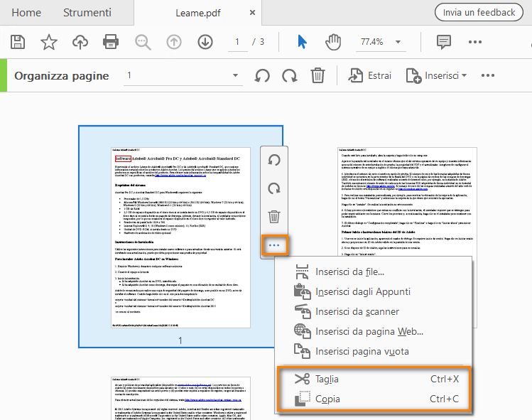Open more options in Organizza pagine toolbar
This screenshot has width=532, height=420.
click(488, 75)
